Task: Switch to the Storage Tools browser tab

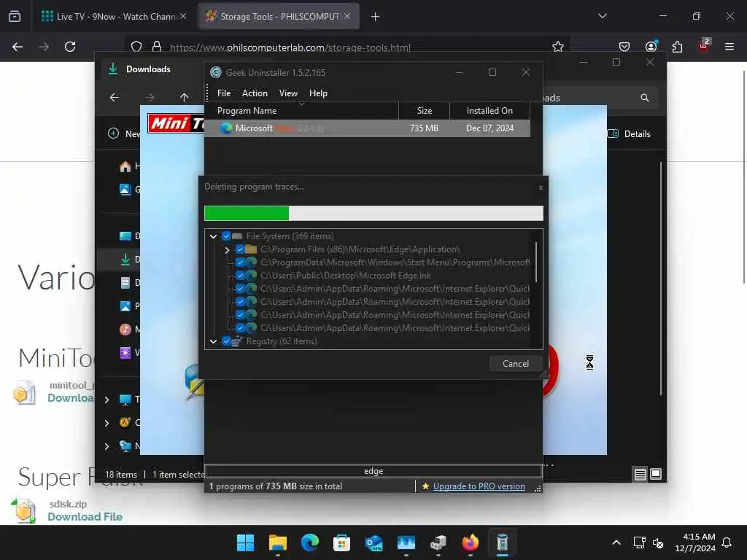Action: coord(279,16)
